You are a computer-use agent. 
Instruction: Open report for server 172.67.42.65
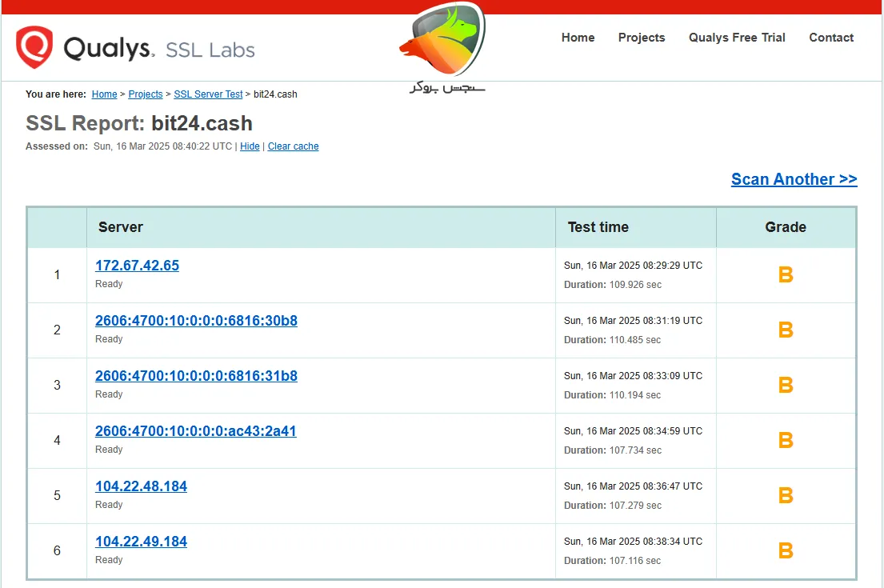coord(137,266)
